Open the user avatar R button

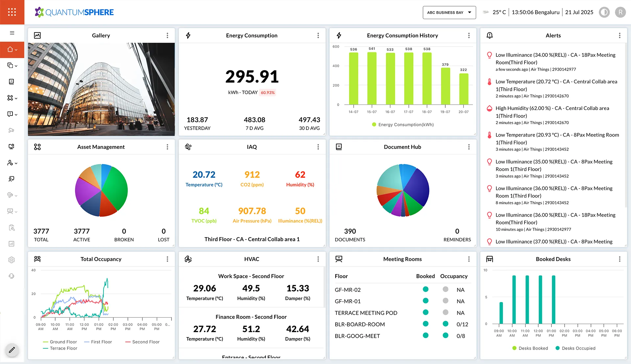(x=620, y=12)
